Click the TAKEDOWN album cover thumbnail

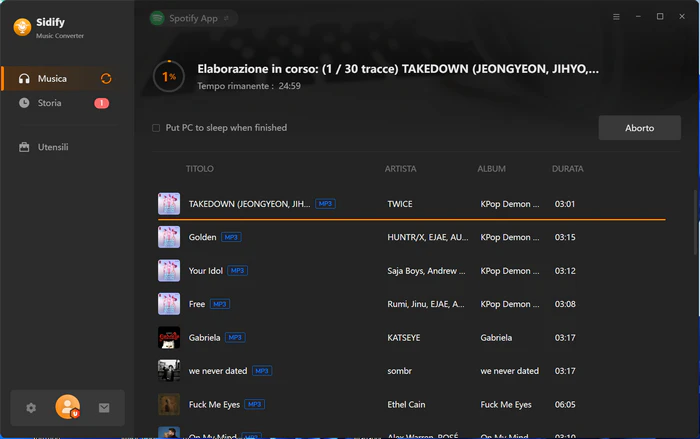[169, 204]
